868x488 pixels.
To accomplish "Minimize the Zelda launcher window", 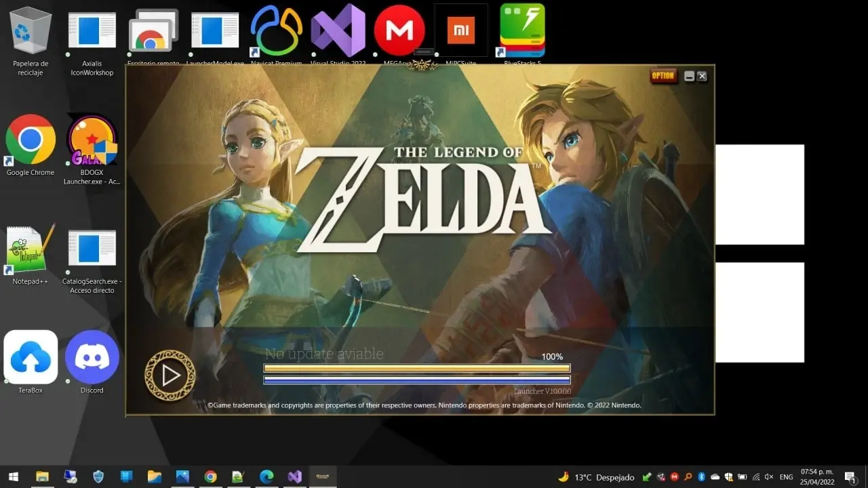I will 690,77.
